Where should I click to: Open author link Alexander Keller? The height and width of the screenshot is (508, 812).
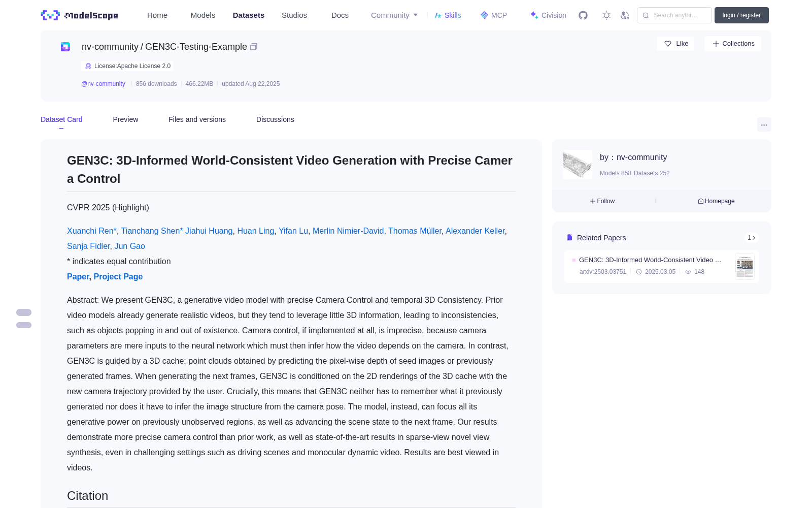click(x=475, y=231)
